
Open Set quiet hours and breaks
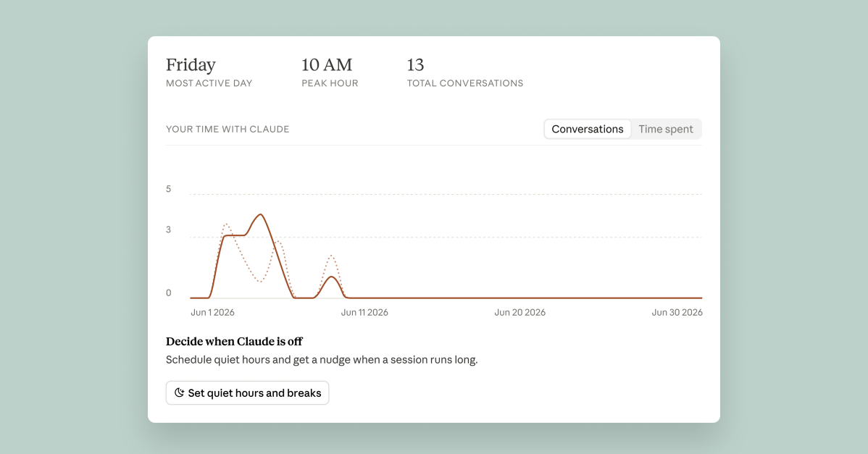coord(248,392)
